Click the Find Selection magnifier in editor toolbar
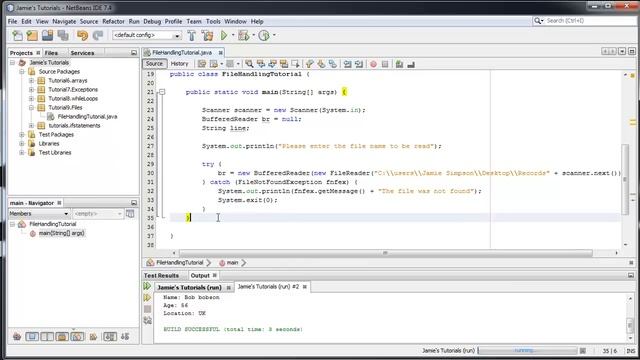Screen dimensions: 640x360 point(249,64)
